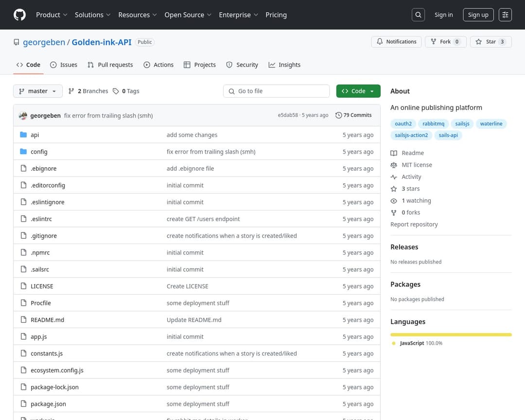Open the search magnifier in the header
This screenshot has height=420, width=525.
point(418,15)
